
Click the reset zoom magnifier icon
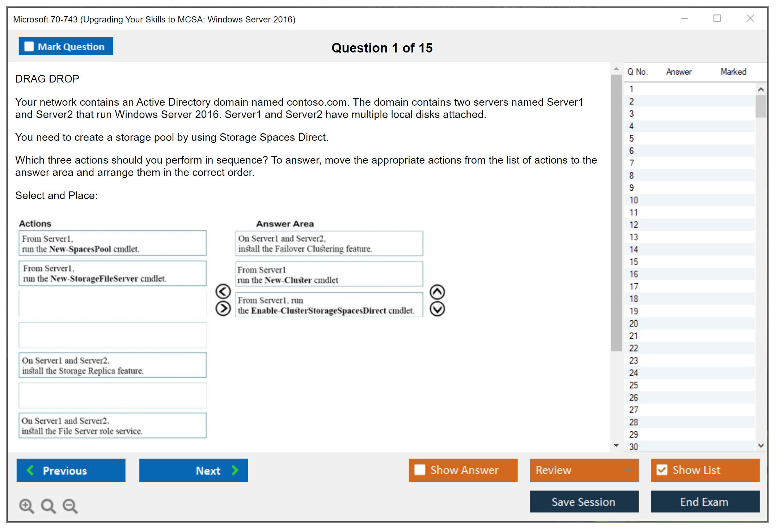click(48, 506)
